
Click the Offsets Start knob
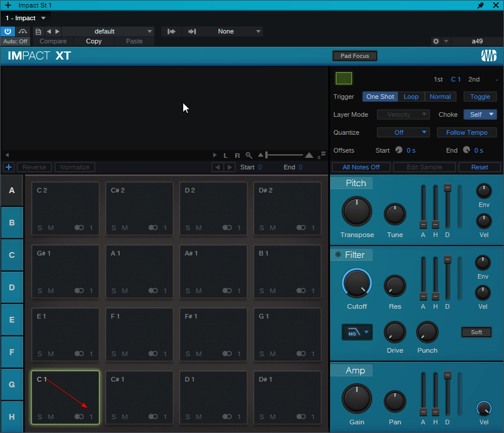coord(399,150)
